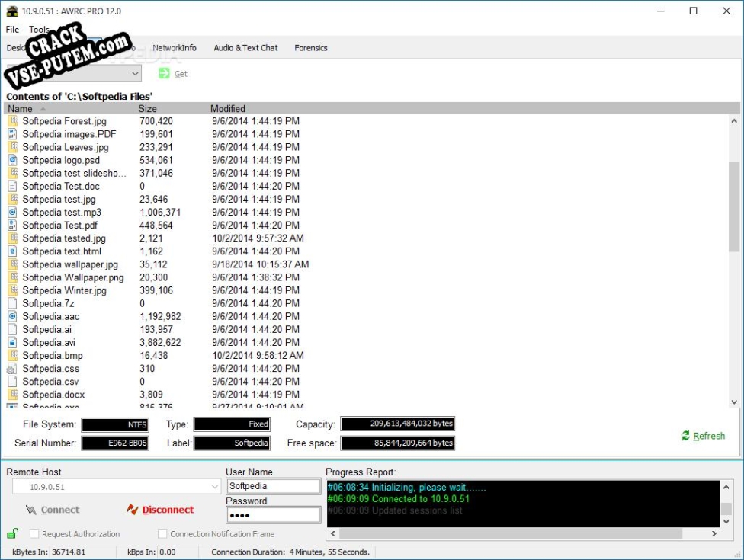Image resolution: width=744 pixels, height=560 pixels.
Task: Expand the Progress Report horizontal scrollbar arrow
Action: [x=714, y=533]
